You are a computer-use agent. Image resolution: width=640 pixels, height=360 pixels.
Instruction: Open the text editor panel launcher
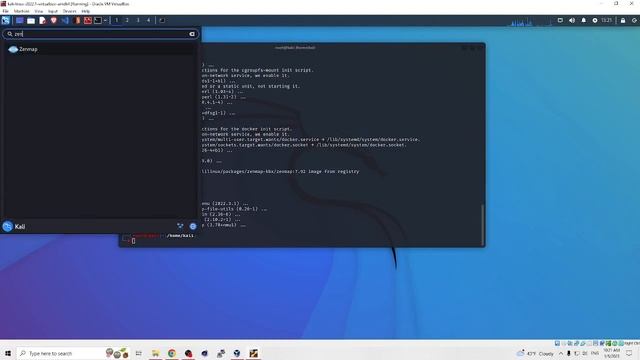[42, 20]
